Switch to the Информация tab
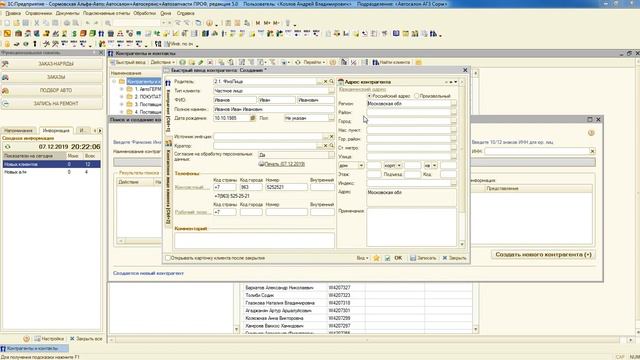Viewport: 640px width, 360px height. point(56,131)
